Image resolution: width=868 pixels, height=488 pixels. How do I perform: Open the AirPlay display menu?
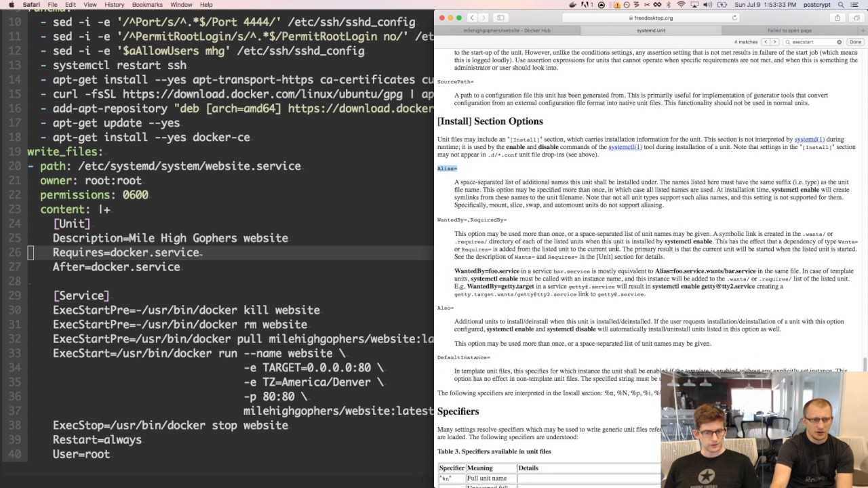coord(694,5)
